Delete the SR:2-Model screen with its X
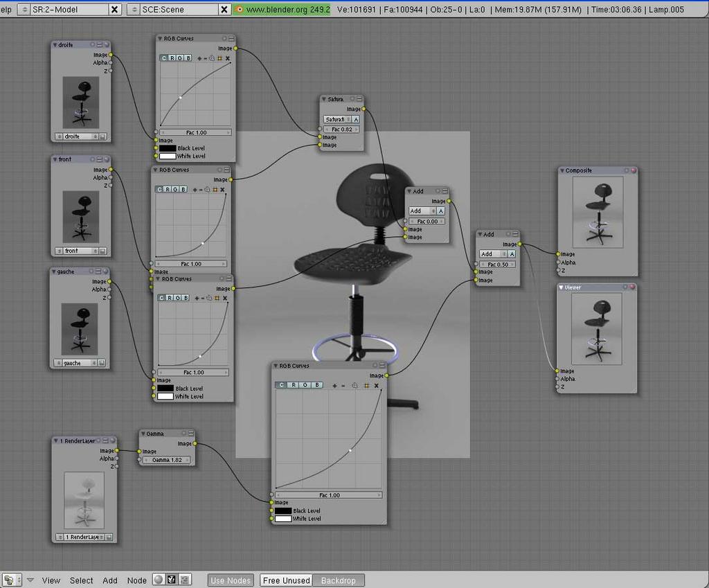The image size is (709, 588). click(115, 10)
